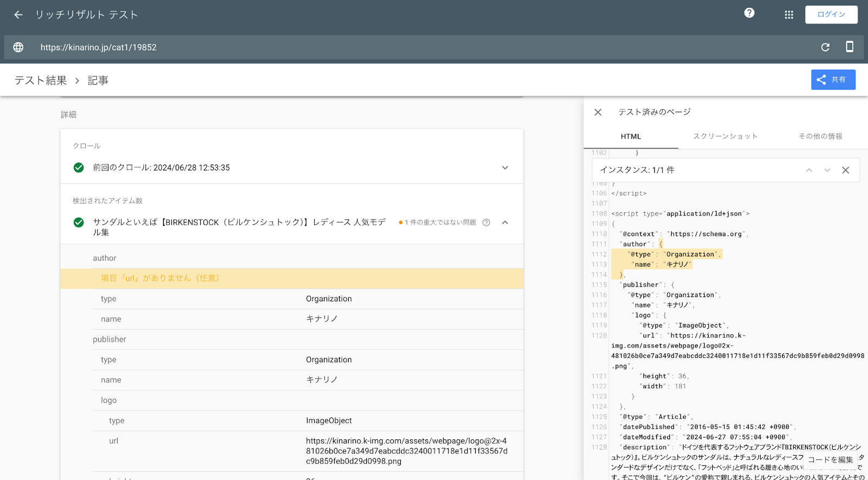The image size is (868, 480).
Task: Go to previous instance with up chevron
Action: tap(809, 170)
